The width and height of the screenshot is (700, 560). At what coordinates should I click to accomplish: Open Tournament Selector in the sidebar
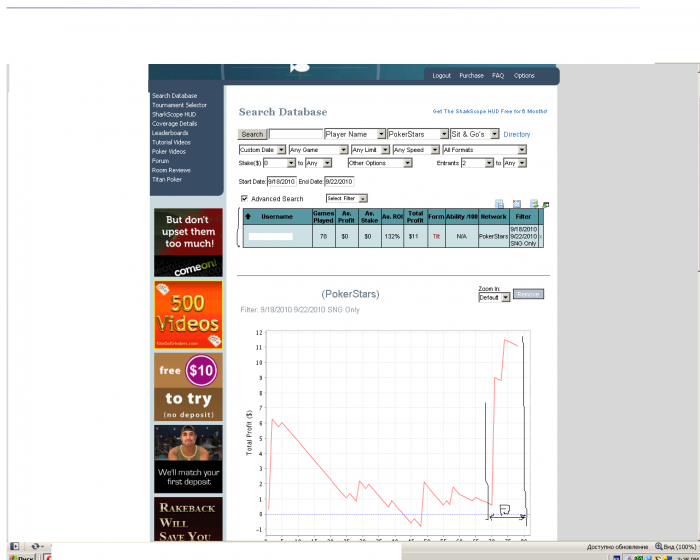click(179, 105)
